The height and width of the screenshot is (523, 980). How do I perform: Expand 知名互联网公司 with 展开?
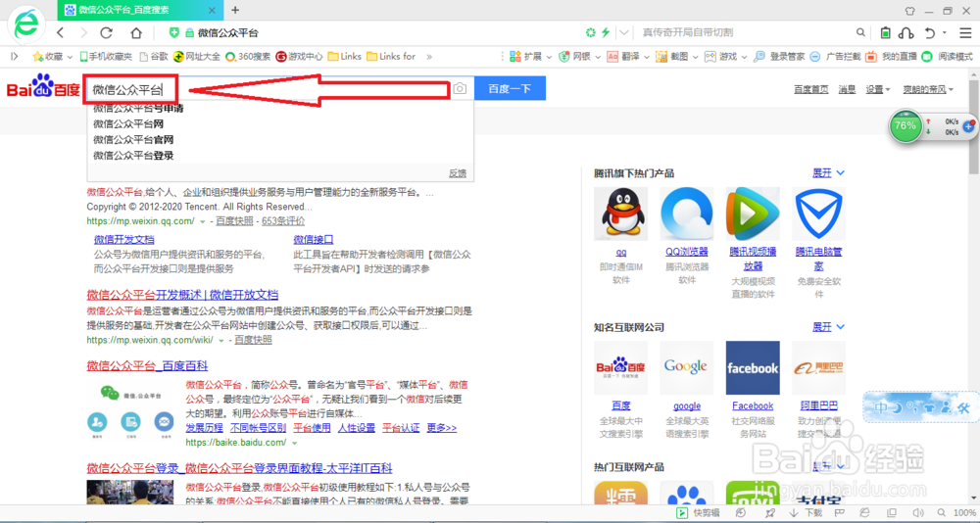[828, 327]
